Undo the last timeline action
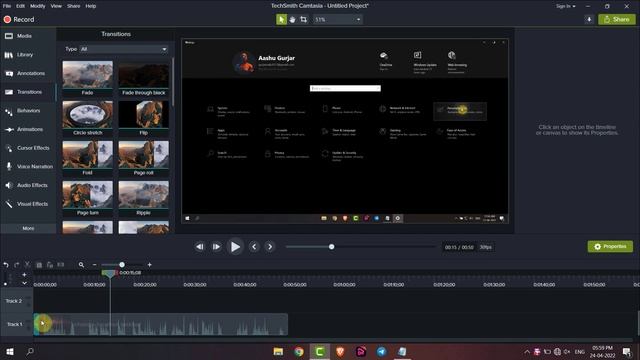The height and width of the screenshot is (360, 640). coord(6,265)
